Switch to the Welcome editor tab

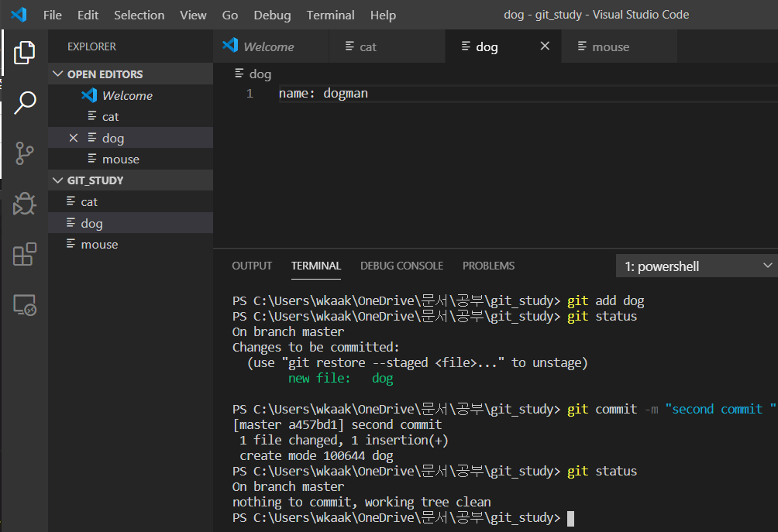point(271,46)
